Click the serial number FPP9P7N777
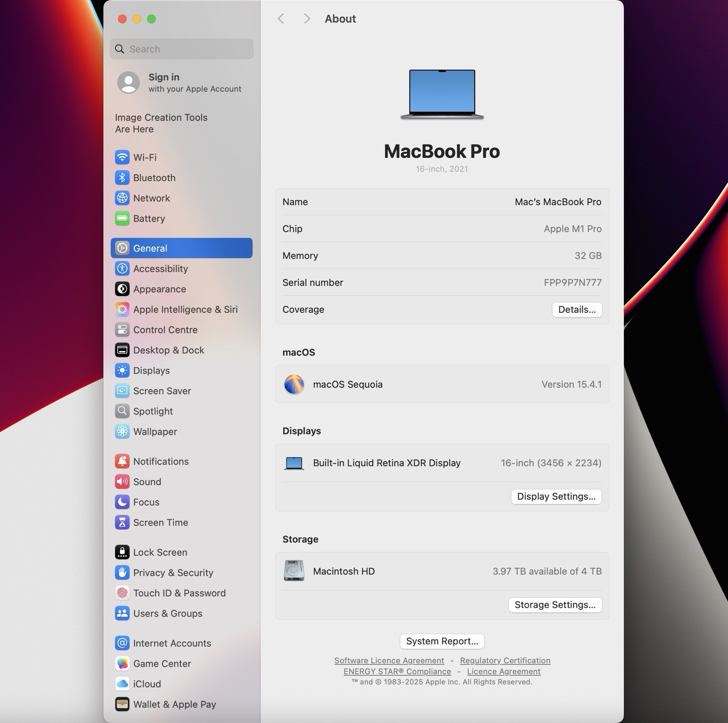The image size is (728, 723). coord(572,283)
